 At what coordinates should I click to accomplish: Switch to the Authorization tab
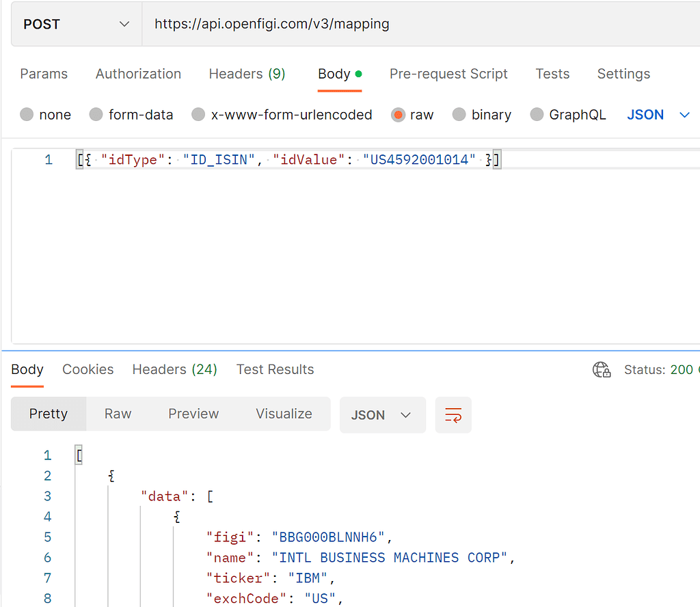(138, 74)
